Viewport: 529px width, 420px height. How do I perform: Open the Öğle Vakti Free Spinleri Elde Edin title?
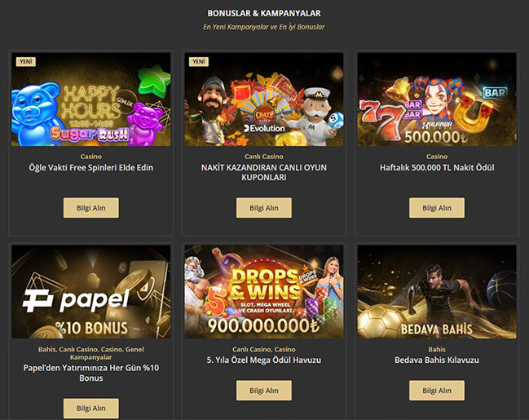91,168
